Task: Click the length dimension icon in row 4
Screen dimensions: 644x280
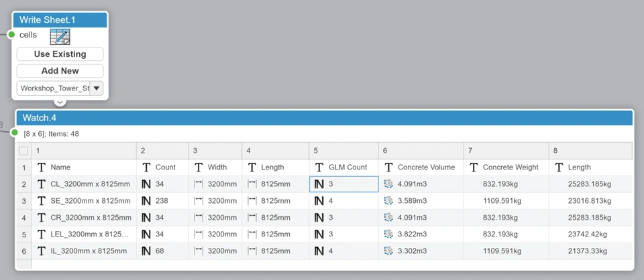Action: coord(252,217)
